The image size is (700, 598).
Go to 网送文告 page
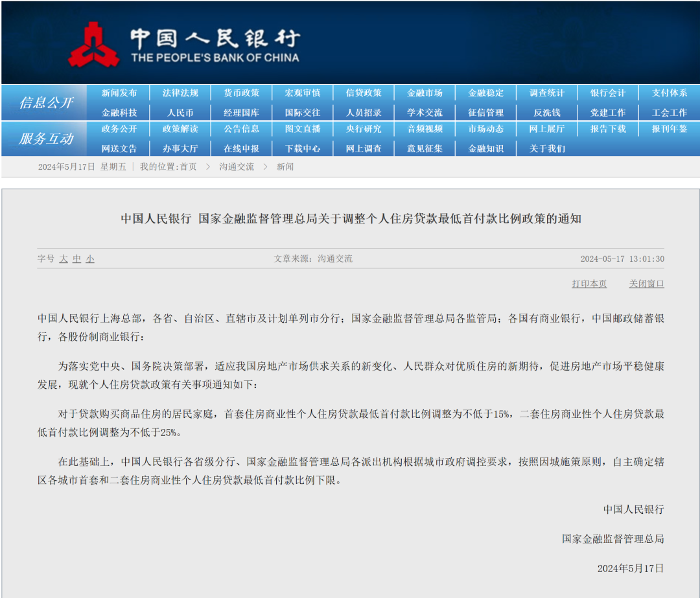[x=119, y=148]
